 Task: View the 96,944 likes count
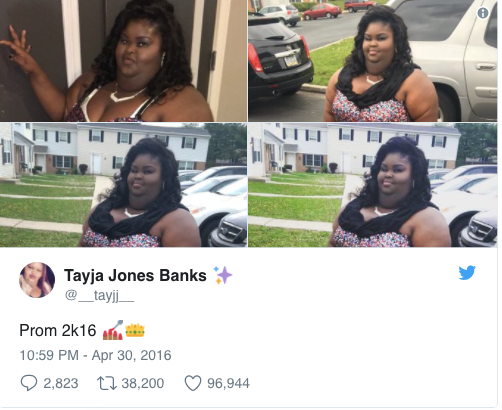click(228, 383)
